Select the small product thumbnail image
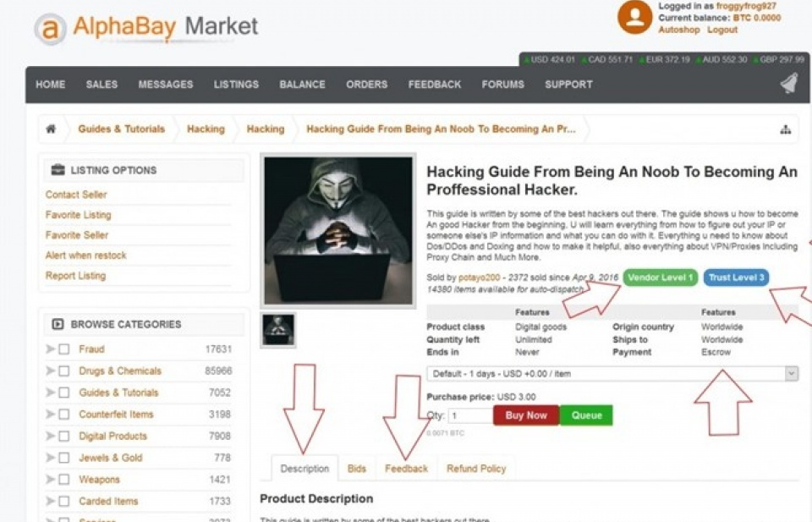 [x=278, y=330]
